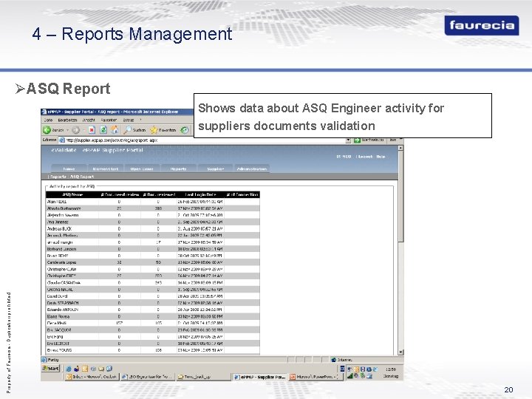Switch to the Open Issues portal tab
This screenshot has height=399, width=532.
[142, 168]
